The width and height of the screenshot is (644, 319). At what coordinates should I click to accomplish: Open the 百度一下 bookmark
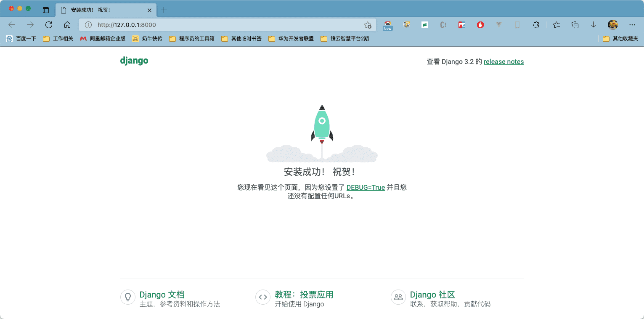(x=21, y=39)
